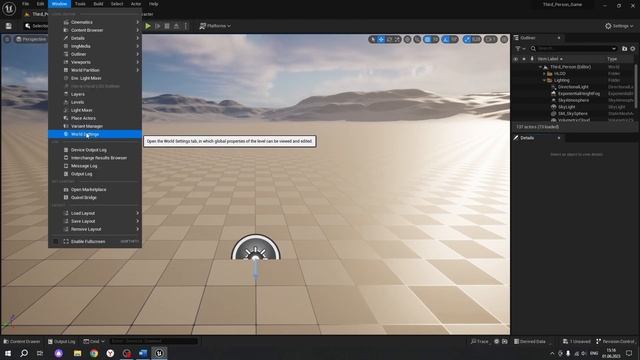Viewport: 640px width, 360px height.
Task: Click the directional light gizmo in viewport
Action: coord(256,248)
